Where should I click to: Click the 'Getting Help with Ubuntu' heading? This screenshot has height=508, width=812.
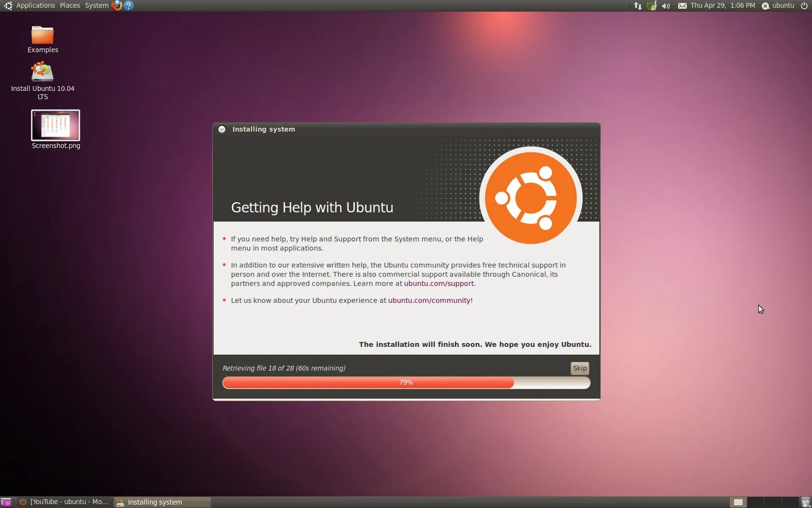click(312, 207)
